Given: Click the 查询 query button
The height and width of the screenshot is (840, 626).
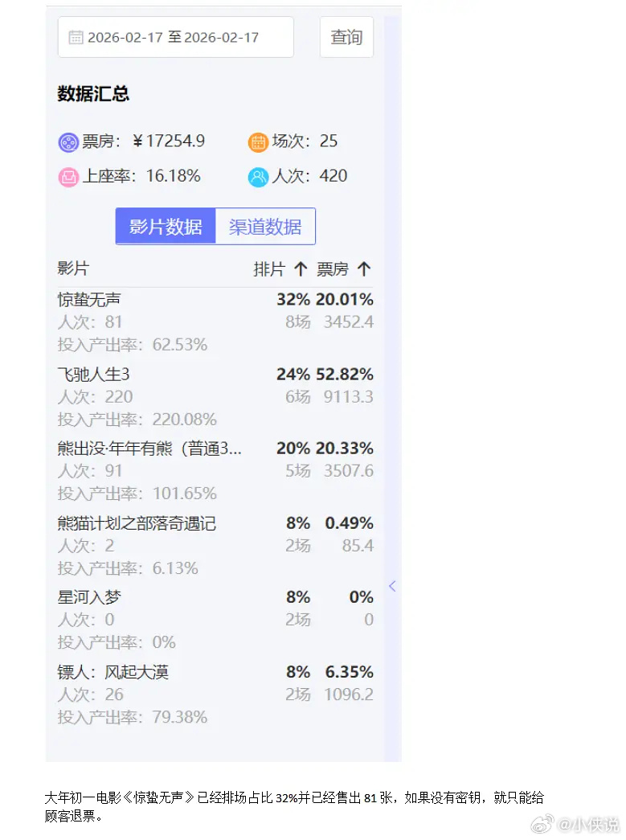Looking at the screenshot, I should tap(346, 36).
